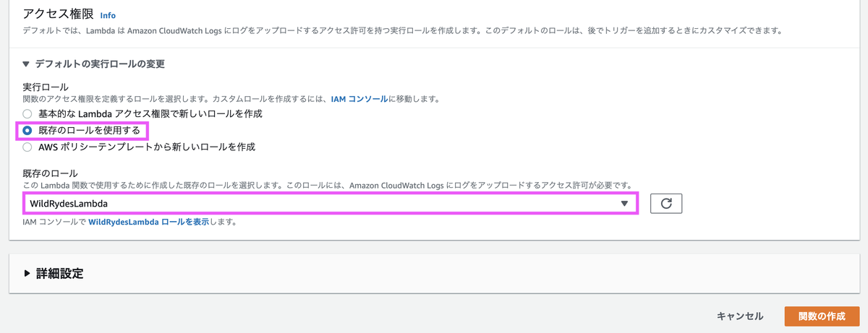The height and width of the screenshot is (333, 868).
Task: Expand the 詳細設定 section
Action: pos(54,273)
